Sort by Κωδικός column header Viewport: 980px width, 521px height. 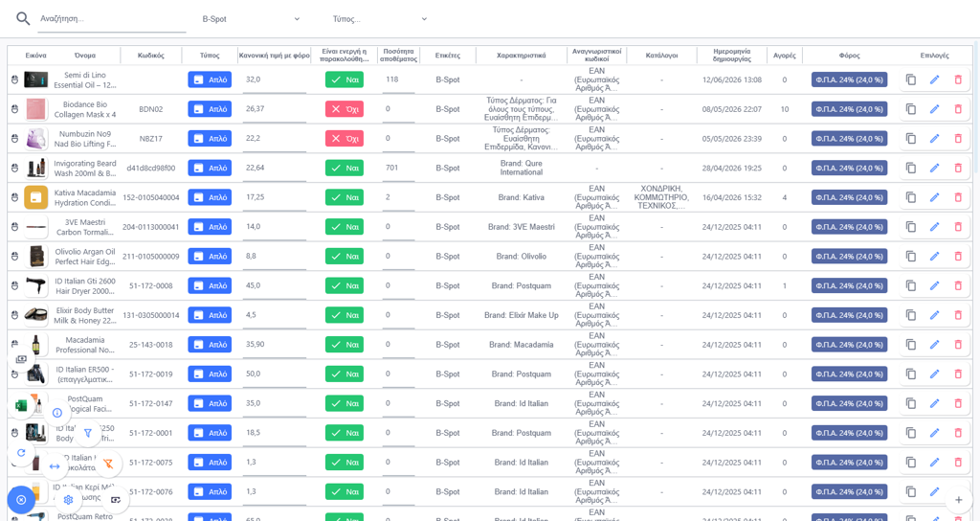(x=150, y=56)
